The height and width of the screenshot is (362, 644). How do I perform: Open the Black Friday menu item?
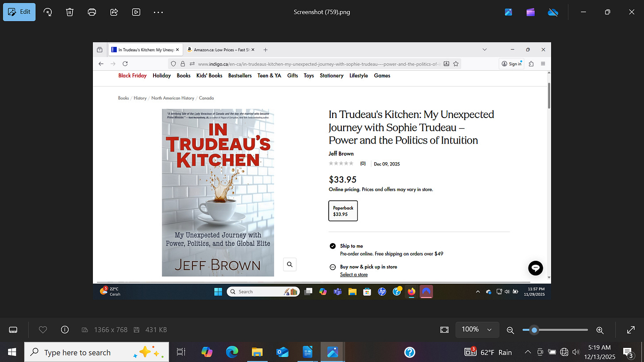point(132,76)
